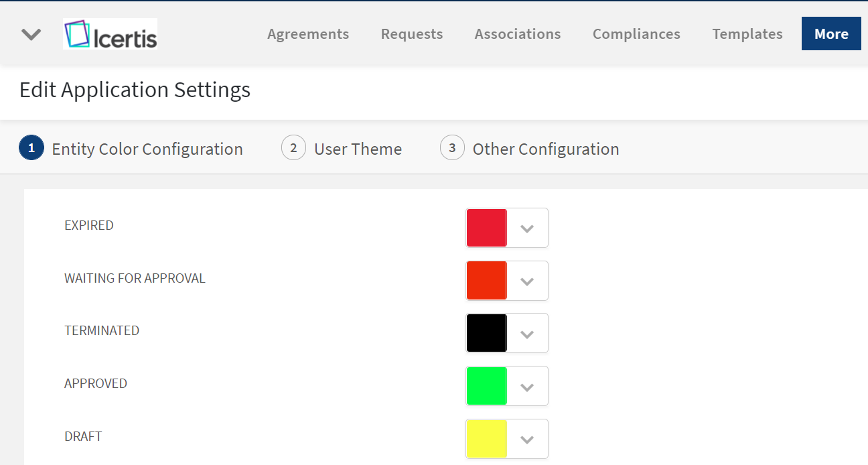
Task: Go to the Associations menu
Action: pyautogui.click(x=518, y=34)
